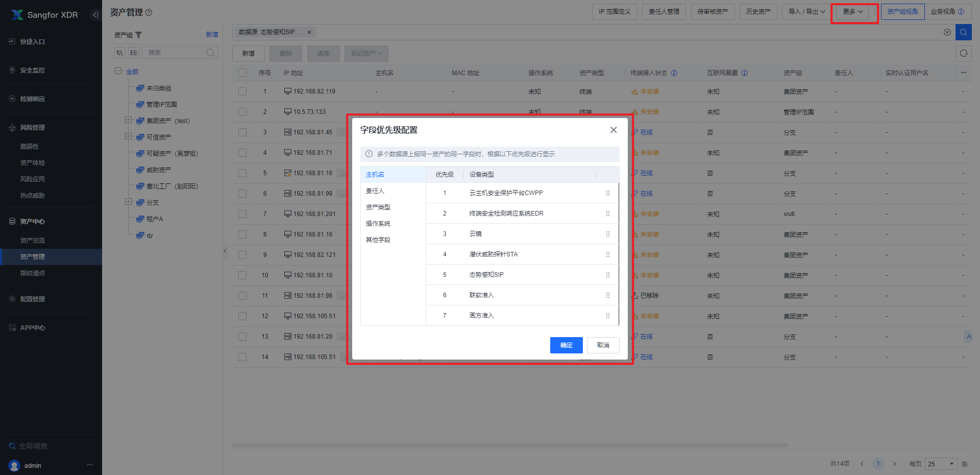Select checkbox for row 14
The height and width of the screenshot is (475, 980).
[242, 357]
